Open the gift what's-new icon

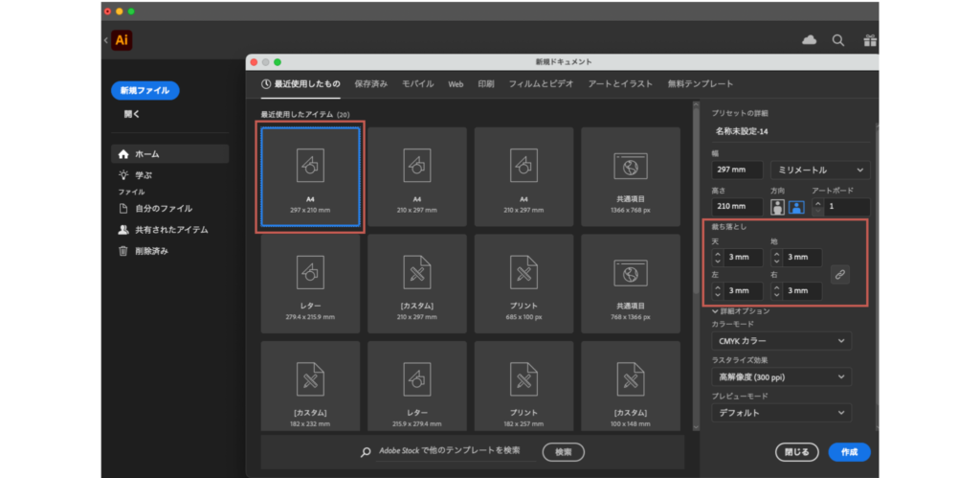870,40
